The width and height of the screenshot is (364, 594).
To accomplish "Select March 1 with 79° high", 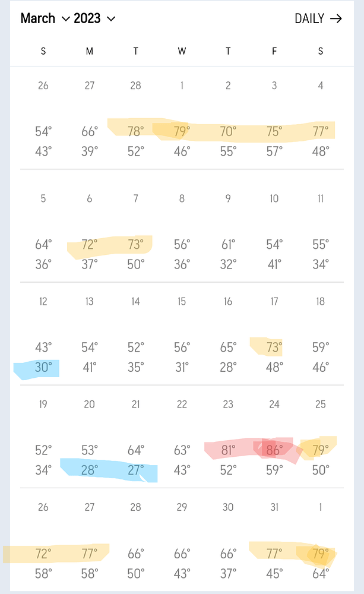I will click(x=182, y=119).
